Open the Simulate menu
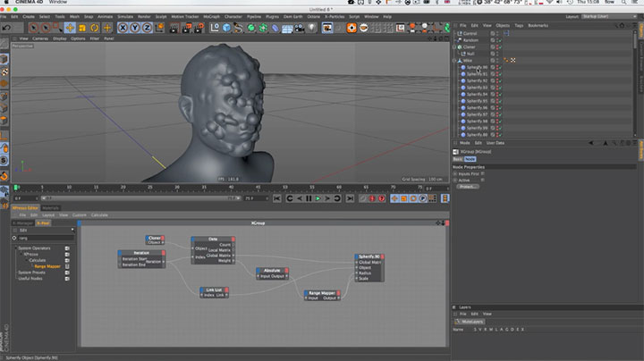 click(x=125, y=17)
